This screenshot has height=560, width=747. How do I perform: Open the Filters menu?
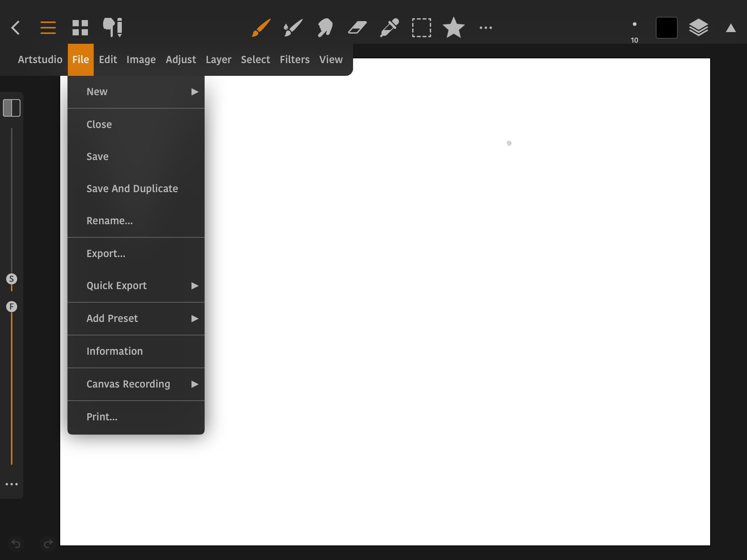(294, 59)
